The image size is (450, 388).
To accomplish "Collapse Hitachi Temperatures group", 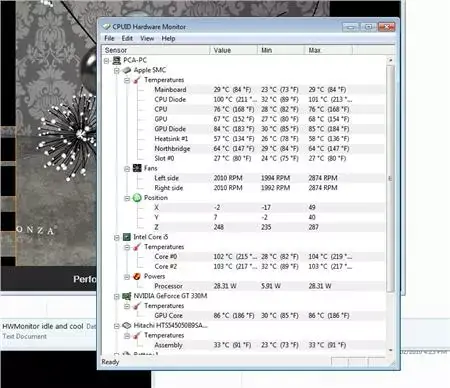I will [x=127, y=336].
